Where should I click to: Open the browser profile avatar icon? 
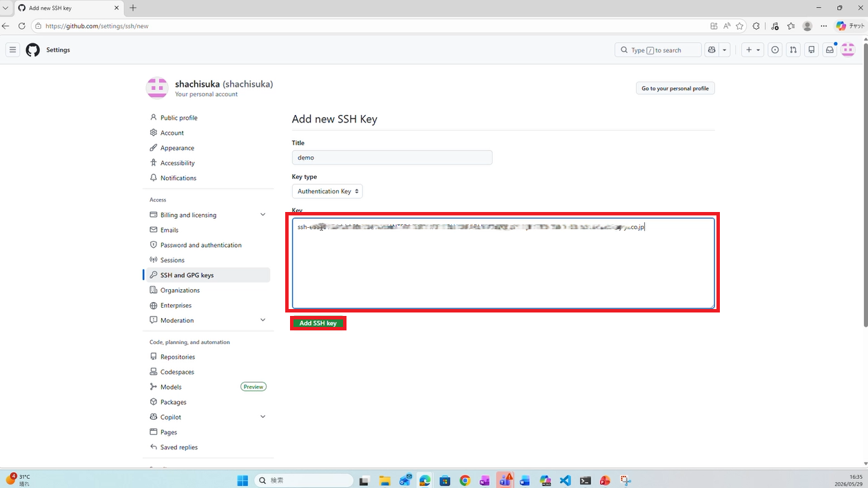[807, 26]
